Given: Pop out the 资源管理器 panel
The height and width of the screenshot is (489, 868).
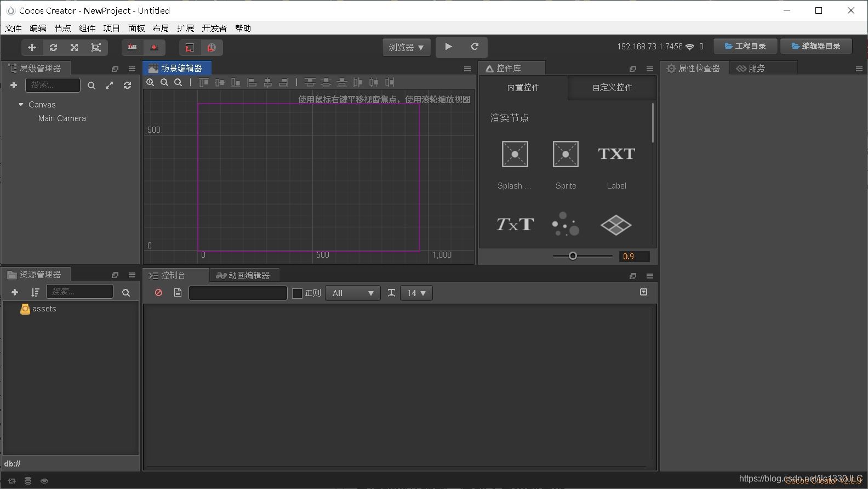Looking at the screenshot, I should (115, 275).
